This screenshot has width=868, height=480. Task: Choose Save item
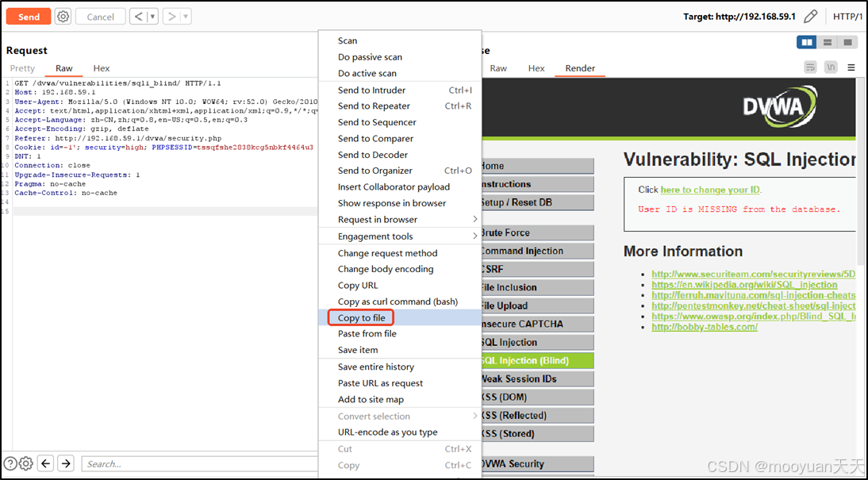coord(400,350)
